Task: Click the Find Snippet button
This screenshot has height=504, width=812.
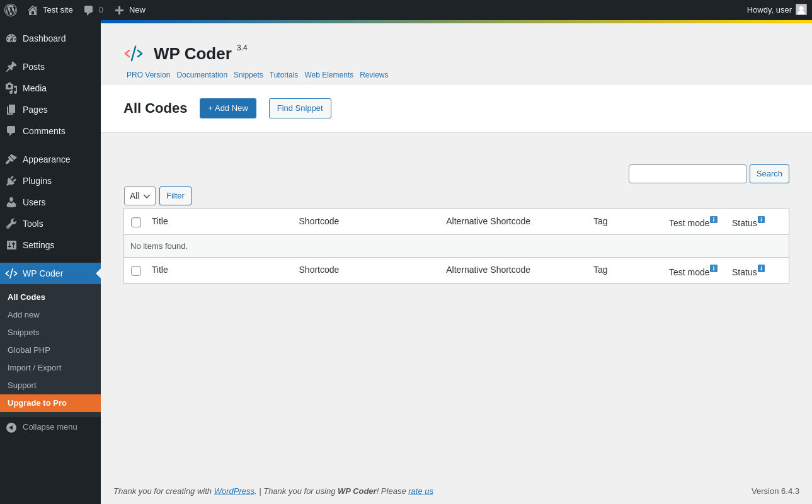Action: pyautogui.click(x=300, y=108)
